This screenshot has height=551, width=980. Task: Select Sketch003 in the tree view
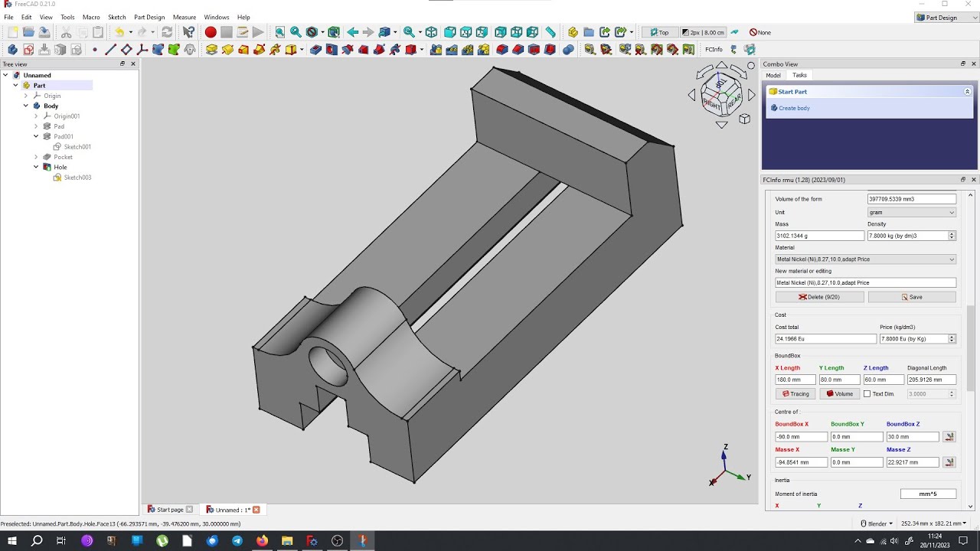pos(77,178)
